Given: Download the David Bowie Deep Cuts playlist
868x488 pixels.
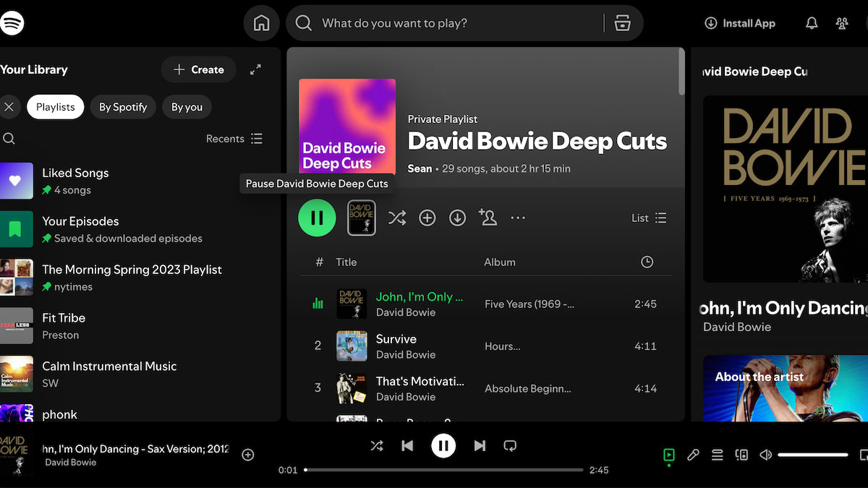Looking at the screenshot, I should tap(457, 218).
